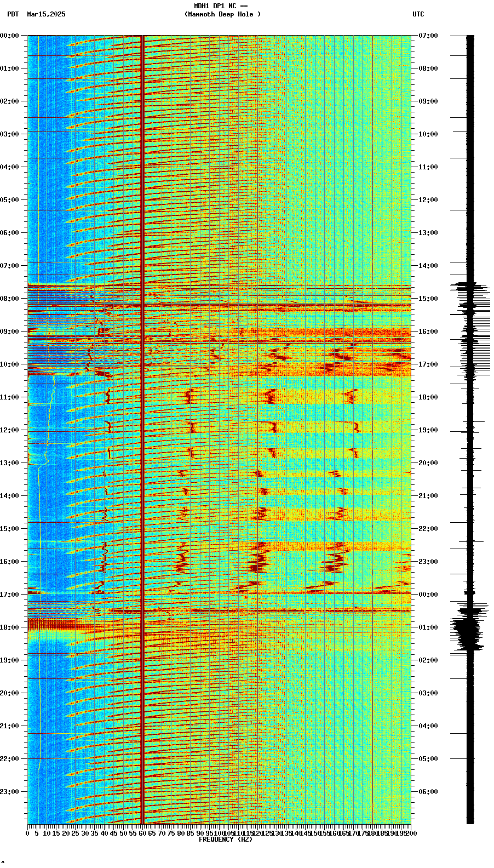The width and height of the screenshot is (494, 868).
Task: Click the 05:00 UTC time label
Action: (x=428, y=759)
